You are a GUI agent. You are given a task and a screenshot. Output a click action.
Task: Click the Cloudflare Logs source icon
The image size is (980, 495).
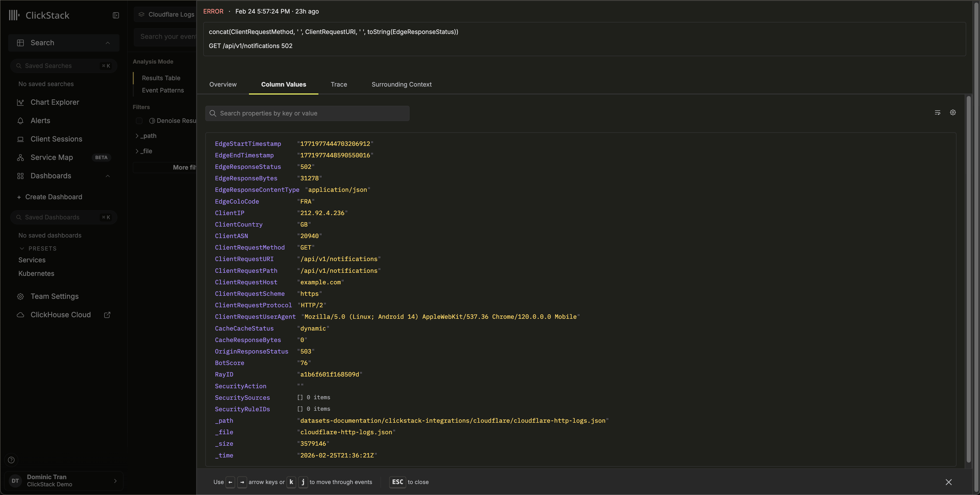point(141,15)
